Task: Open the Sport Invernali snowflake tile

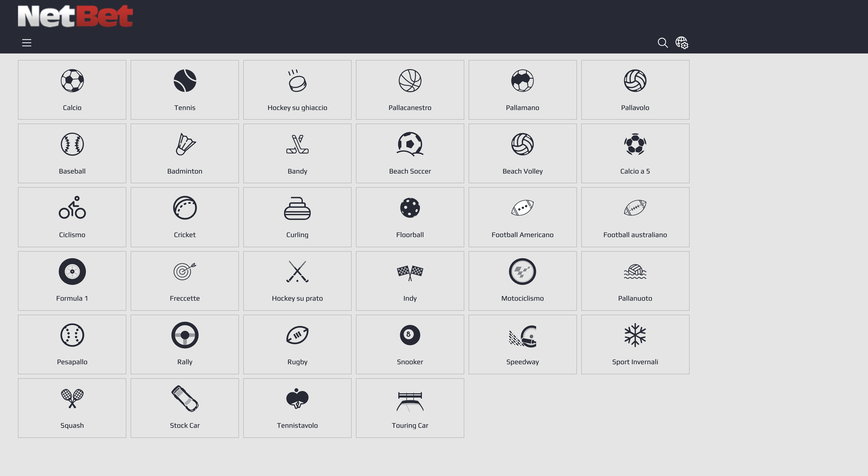Action: tap(635, 344)
